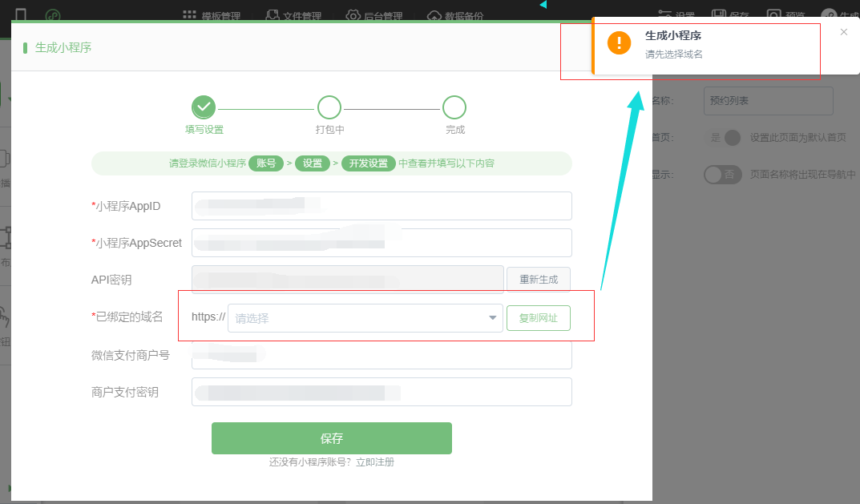The height and width of the screenshot is (504, 860).
Task: Click the 打包中 step circle
Action: (329, 107)
